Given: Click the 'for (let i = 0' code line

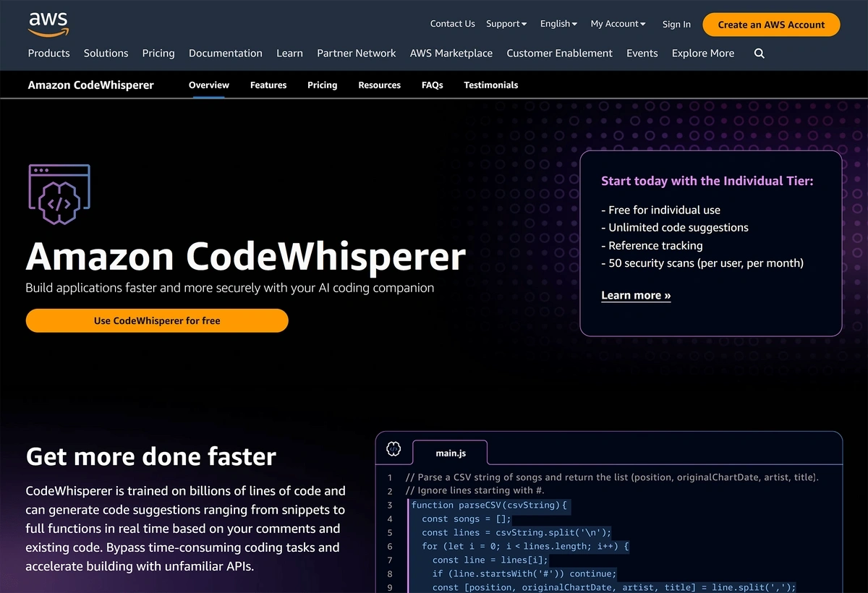Looking at the screenshot, I should point(526,546).
